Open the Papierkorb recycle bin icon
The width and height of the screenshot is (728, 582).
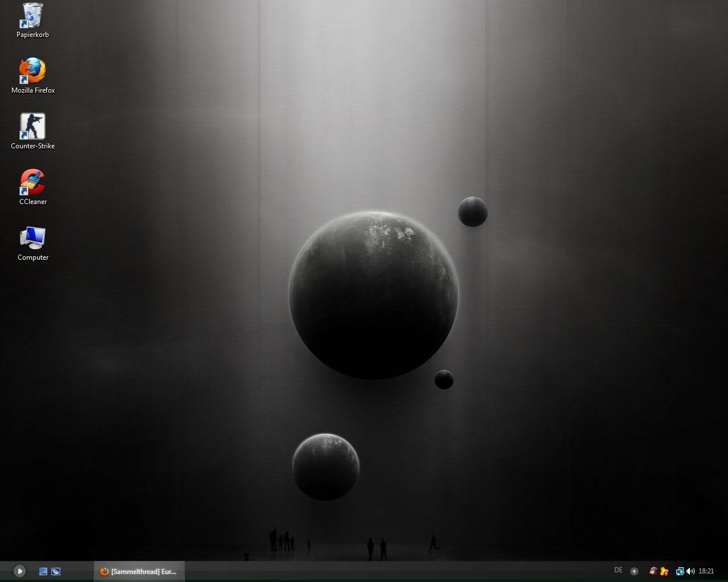tap(32, 15)
